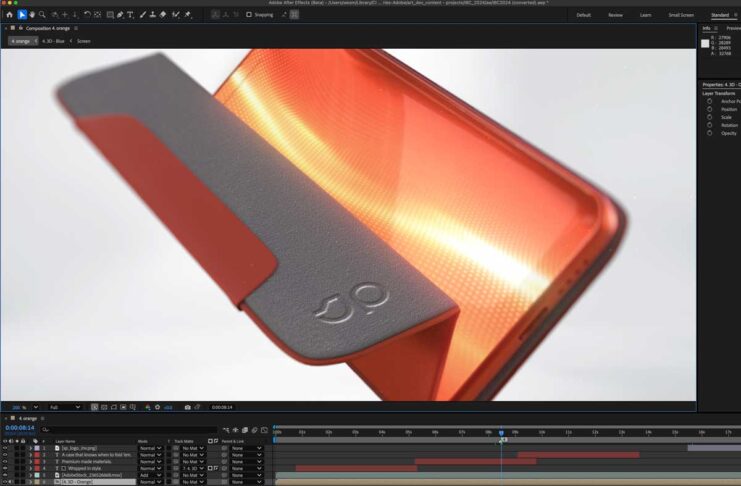Select the Brush tool

(143, 15)
